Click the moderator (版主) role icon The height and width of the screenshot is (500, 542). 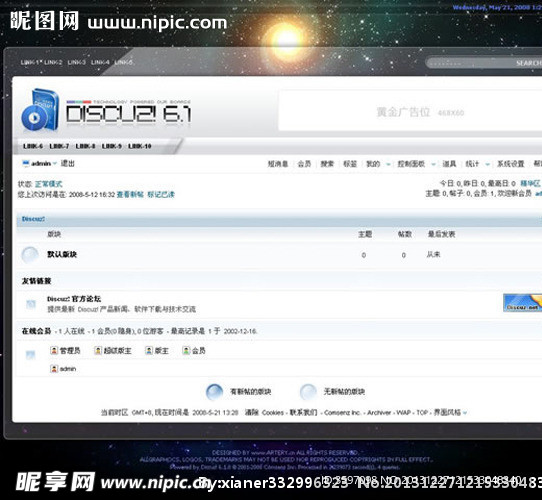coord(149,351)
